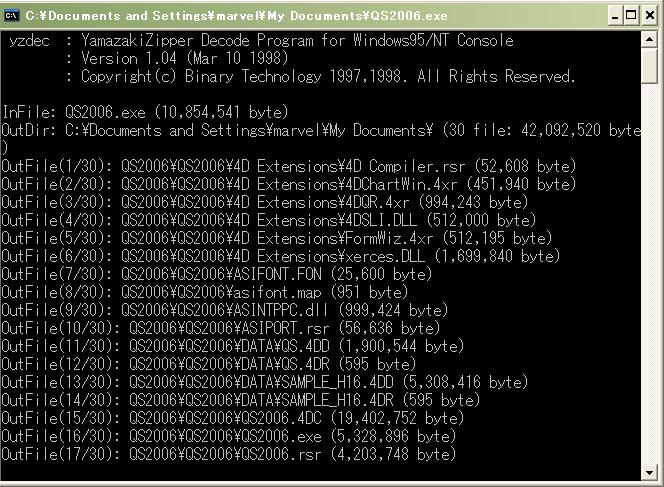
Task: Open the console system menu icon
Action: point(11,16)
